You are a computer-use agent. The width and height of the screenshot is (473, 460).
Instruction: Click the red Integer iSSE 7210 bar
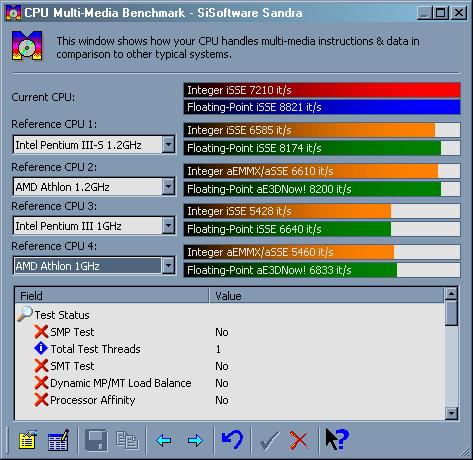322,90
